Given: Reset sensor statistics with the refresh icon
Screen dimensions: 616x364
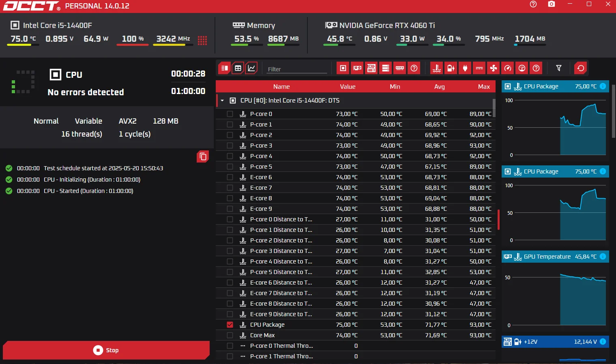Looking at the screenshot, I should [x=581, y=68].
